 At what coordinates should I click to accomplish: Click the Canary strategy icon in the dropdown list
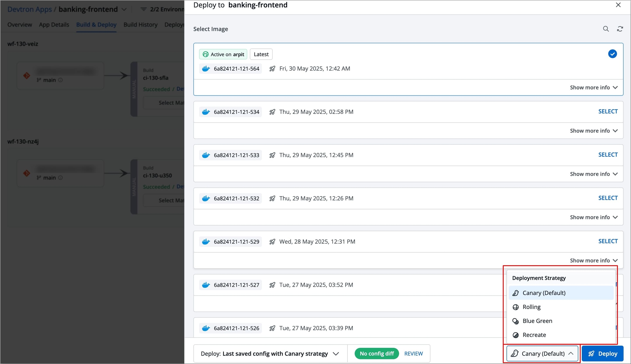[516, 293]
